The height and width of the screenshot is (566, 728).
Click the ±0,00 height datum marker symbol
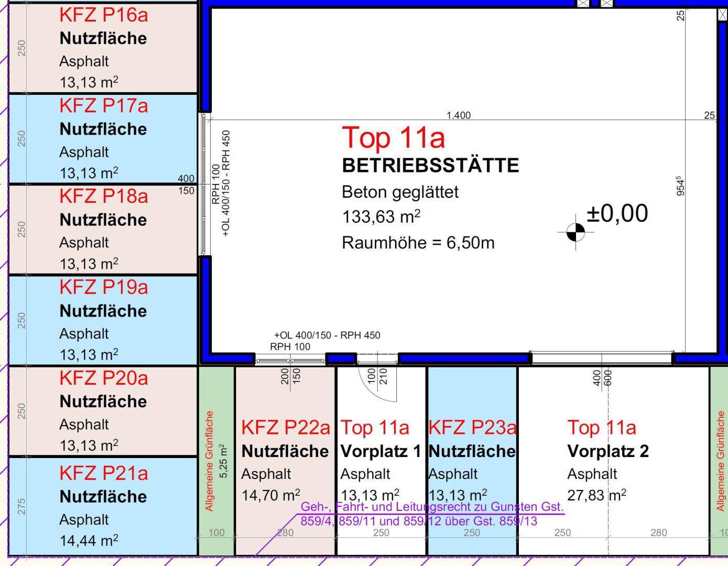pos(575,232)
